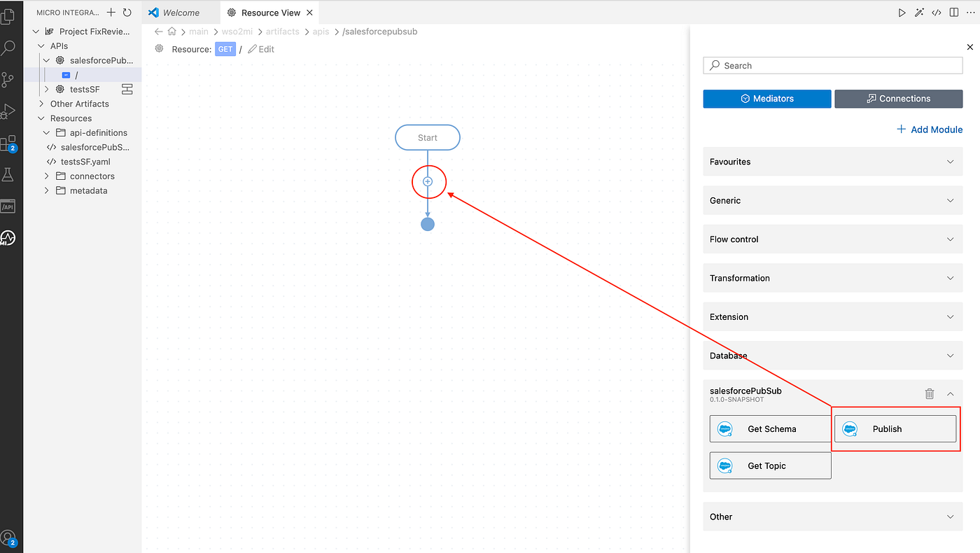Show source code view icon
The height and width of the screenshot is (553, 980).
pyautogui.click(x=937, y=13)
